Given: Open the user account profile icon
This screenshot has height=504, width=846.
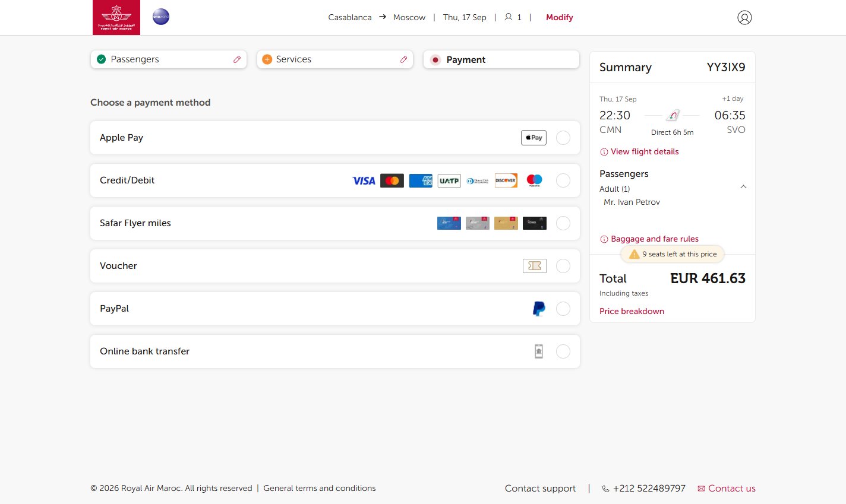Looking at the screenshot, I should (744, 17).
